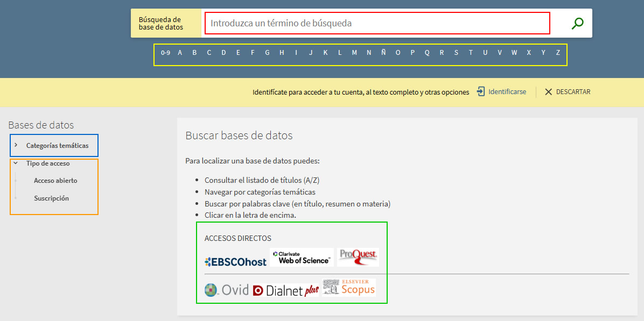Browse databases starting with letter H
The width and height of the screenshot is (644, 321).
[282, 53]
